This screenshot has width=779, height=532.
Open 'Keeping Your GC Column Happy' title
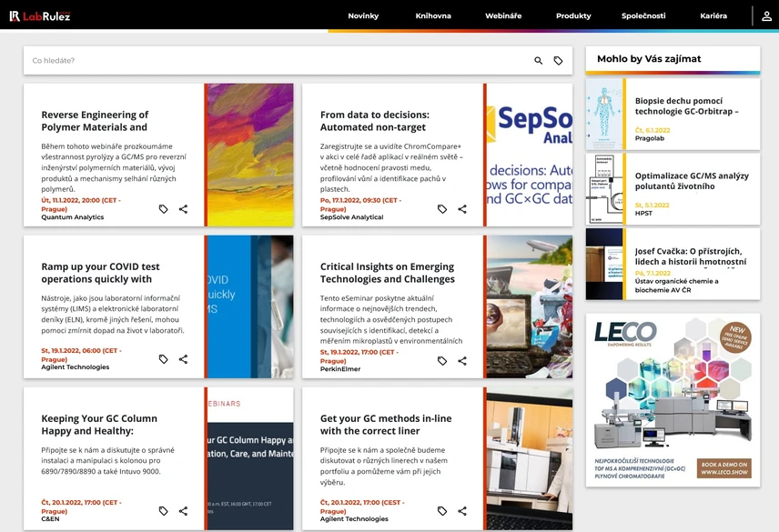click(99, 425)
